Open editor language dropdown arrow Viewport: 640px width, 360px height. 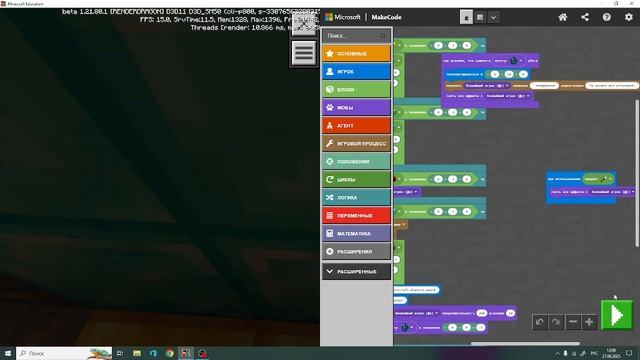pos(493,18)
